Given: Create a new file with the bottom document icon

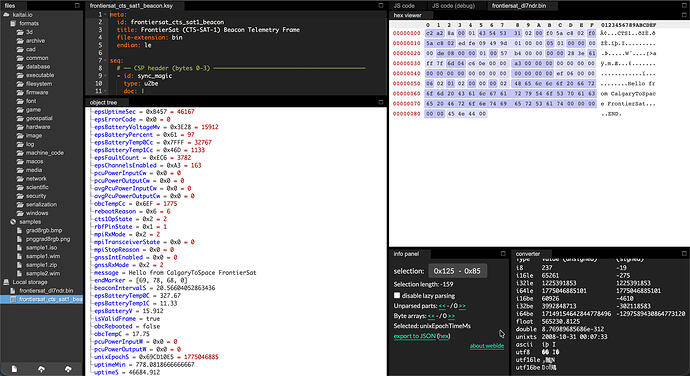Looking at the screenshot, I should 14,369.
